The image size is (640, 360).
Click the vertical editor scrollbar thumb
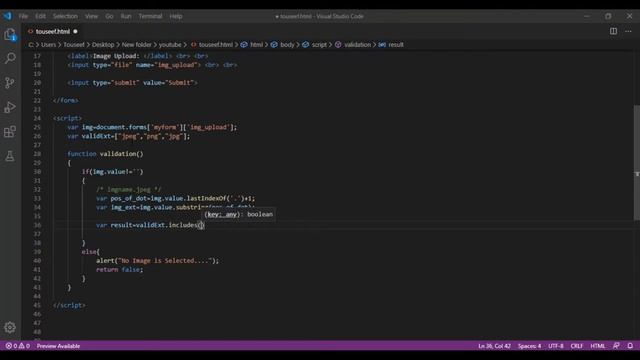click(x=637, y=163)
